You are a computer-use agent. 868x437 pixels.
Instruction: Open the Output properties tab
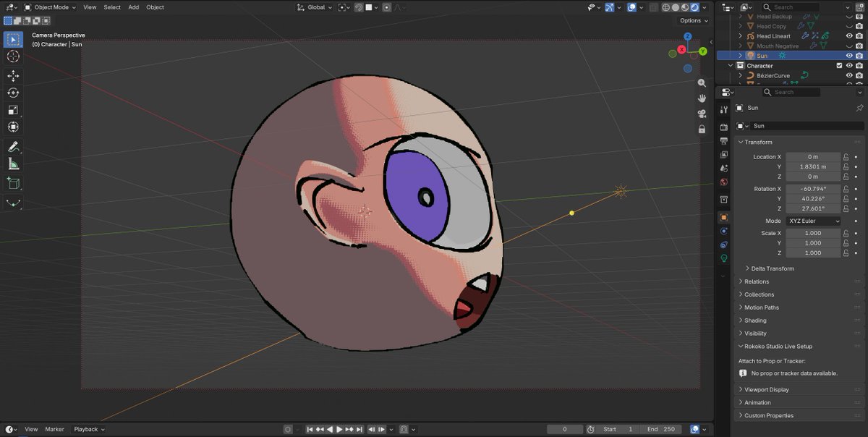tap(724, 141)
